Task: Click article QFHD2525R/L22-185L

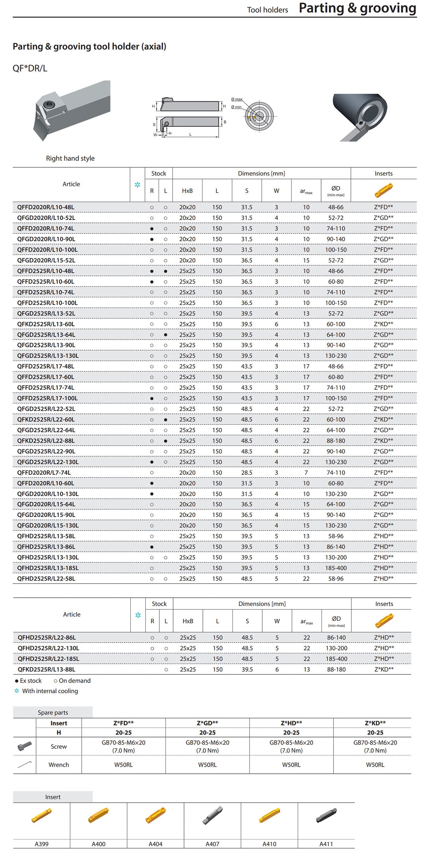Action: tap(49, 659)
